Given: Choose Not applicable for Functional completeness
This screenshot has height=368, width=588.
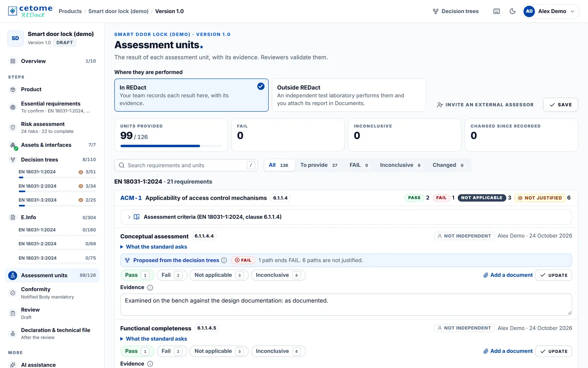Looking at the screenshot, I should [219, 351].
